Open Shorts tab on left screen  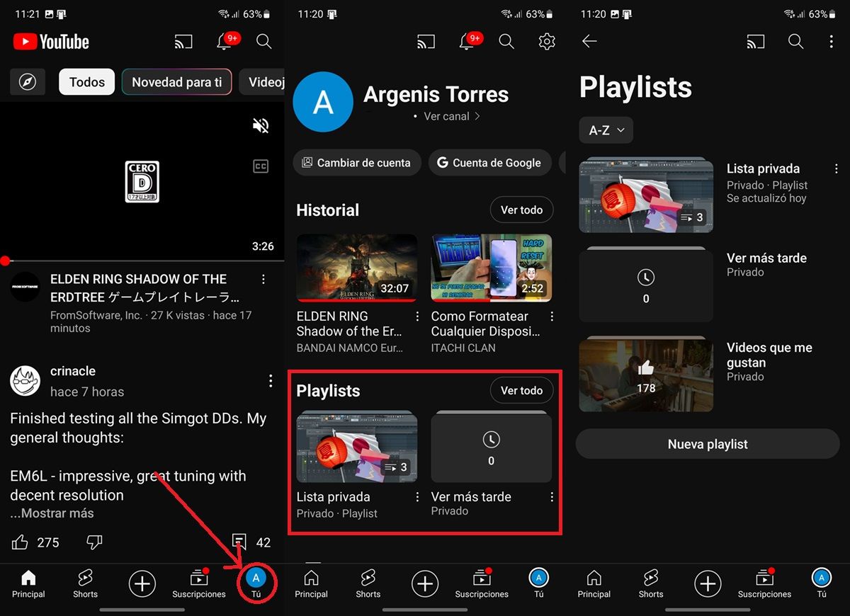pyautogui.click(x=85, y=583)
